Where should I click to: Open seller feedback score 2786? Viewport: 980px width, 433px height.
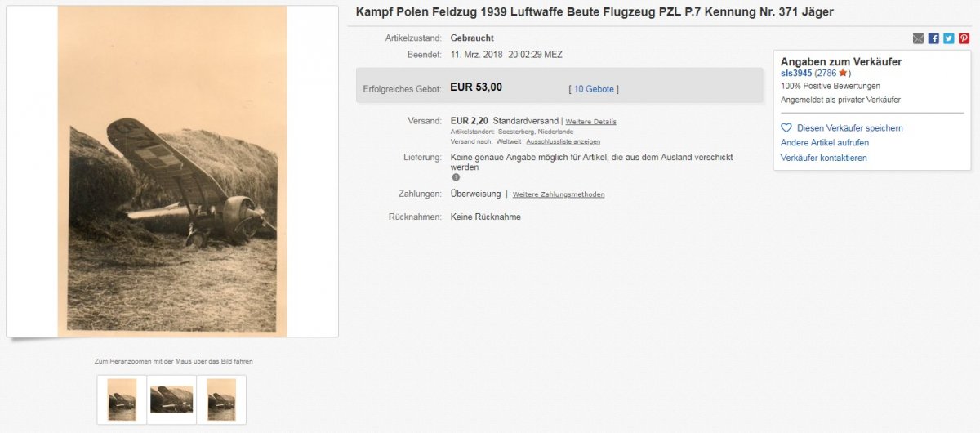pos(826,73)
